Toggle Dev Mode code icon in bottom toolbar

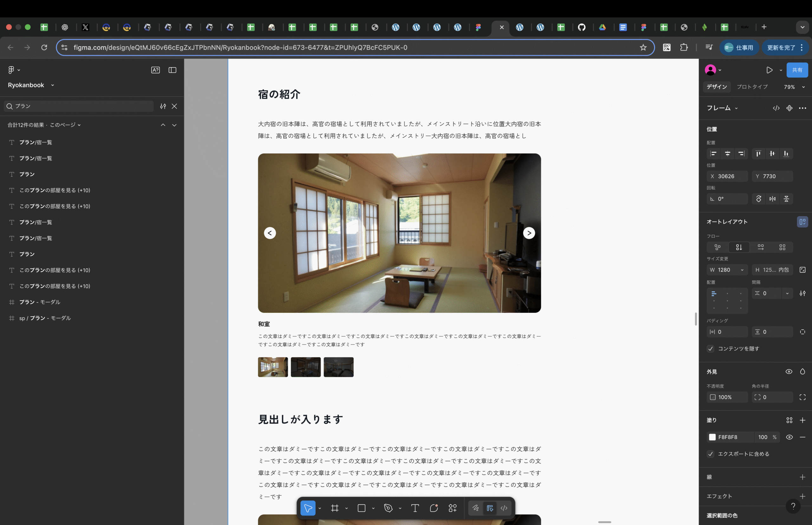[504, 508]
